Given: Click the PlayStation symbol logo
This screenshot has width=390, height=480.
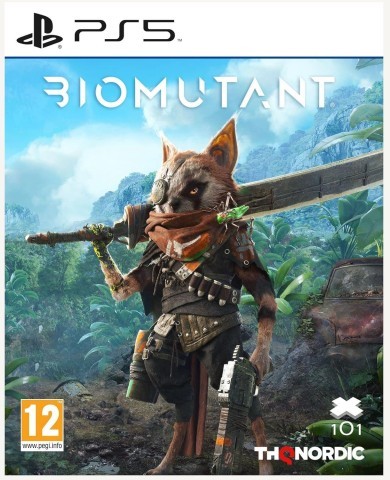Looking at the screenshot, I should click(39, 31).
